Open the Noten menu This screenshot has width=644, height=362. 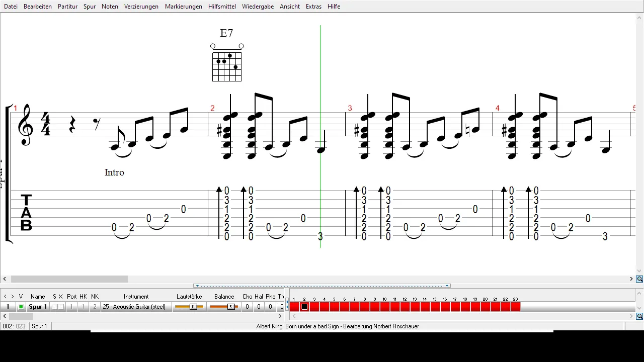(x=110, y=7)
